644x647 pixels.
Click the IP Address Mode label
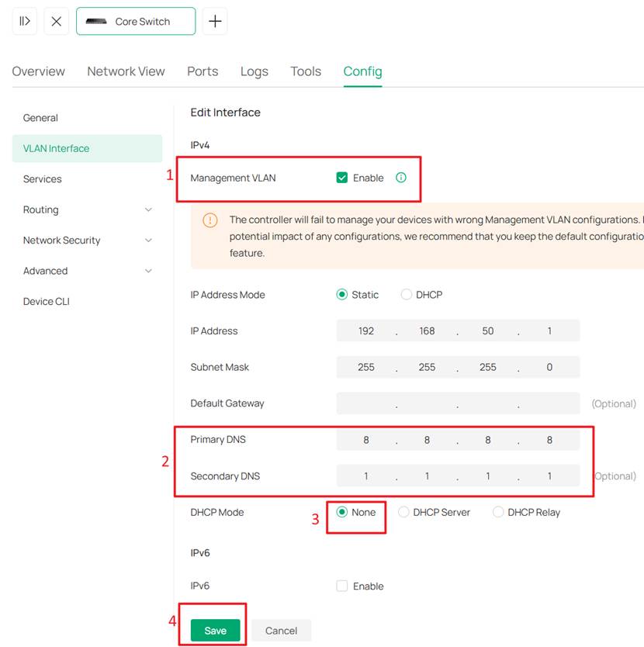pos(227,295)
